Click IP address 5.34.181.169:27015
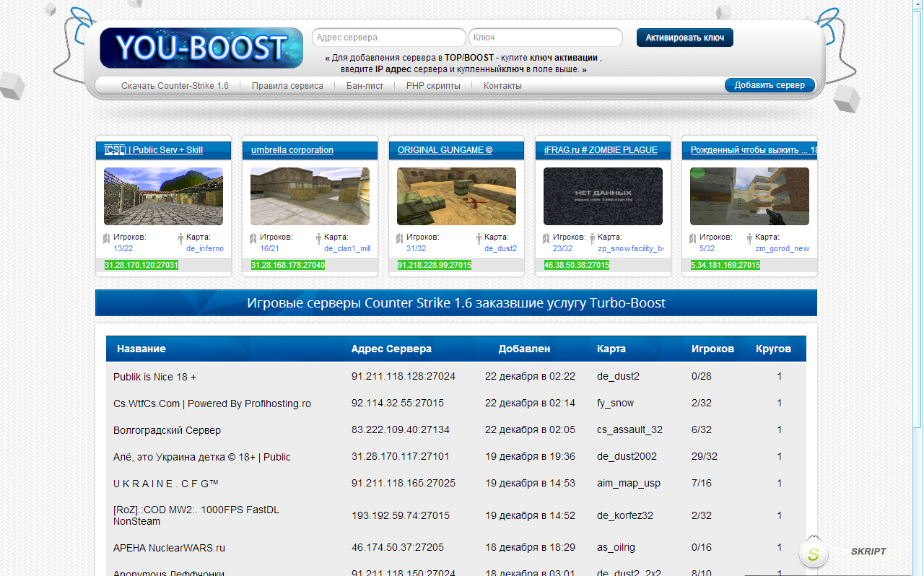924x576 pixels. coord(725,265)
